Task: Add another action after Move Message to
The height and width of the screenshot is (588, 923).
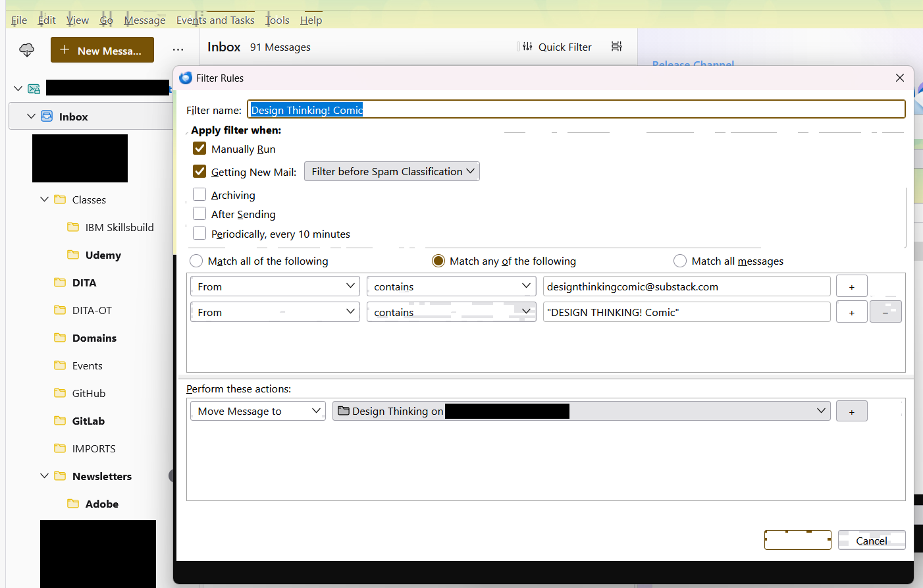Action: click(x=851, y=411)
